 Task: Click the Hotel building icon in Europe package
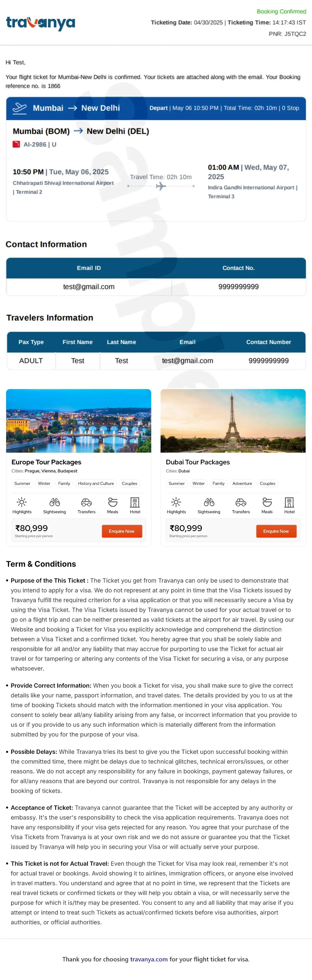(135, 502)
